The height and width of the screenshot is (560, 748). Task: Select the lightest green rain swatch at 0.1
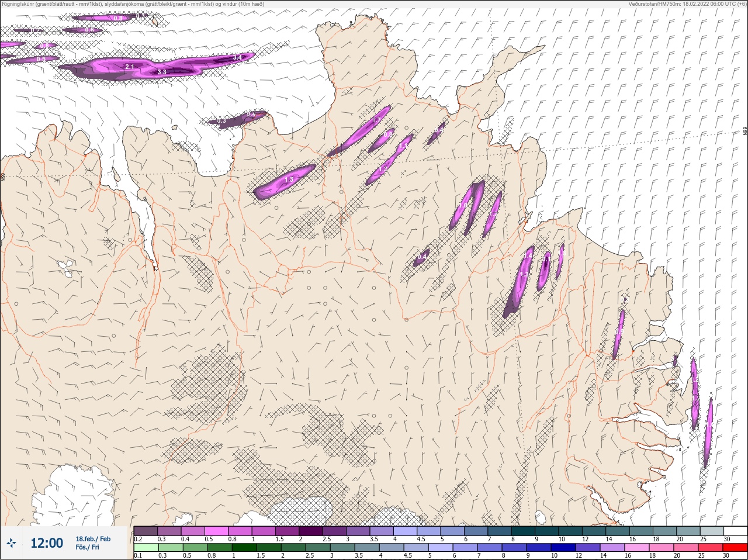point(146,548)
